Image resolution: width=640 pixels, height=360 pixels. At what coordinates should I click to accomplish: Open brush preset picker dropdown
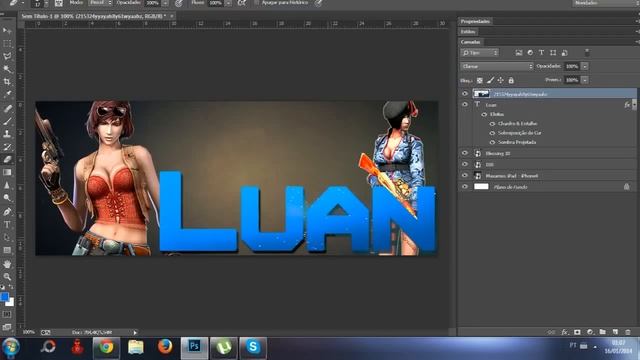tap(46, 3)
